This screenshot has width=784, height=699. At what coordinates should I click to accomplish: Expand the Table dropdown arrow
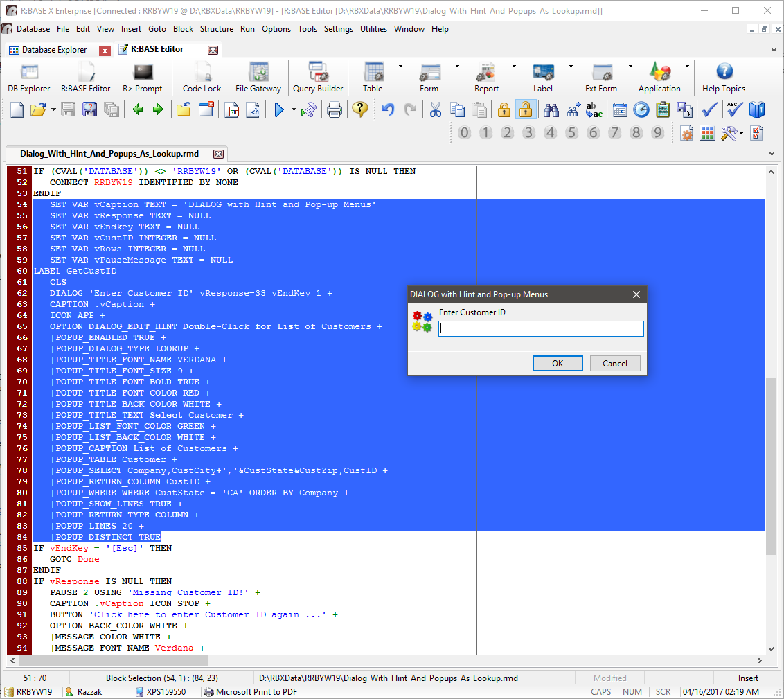(400, 67)
